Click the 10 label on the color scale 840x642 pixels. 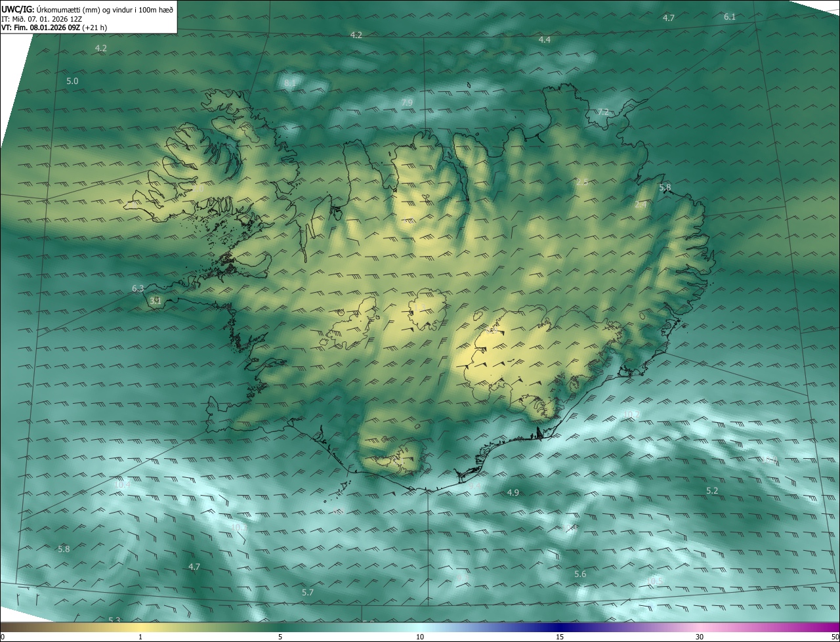tap(420, 637)
